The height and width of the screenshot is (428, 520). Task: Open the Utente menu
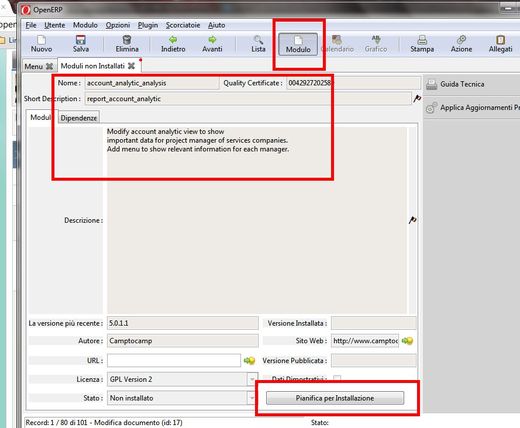click(55, 25)
